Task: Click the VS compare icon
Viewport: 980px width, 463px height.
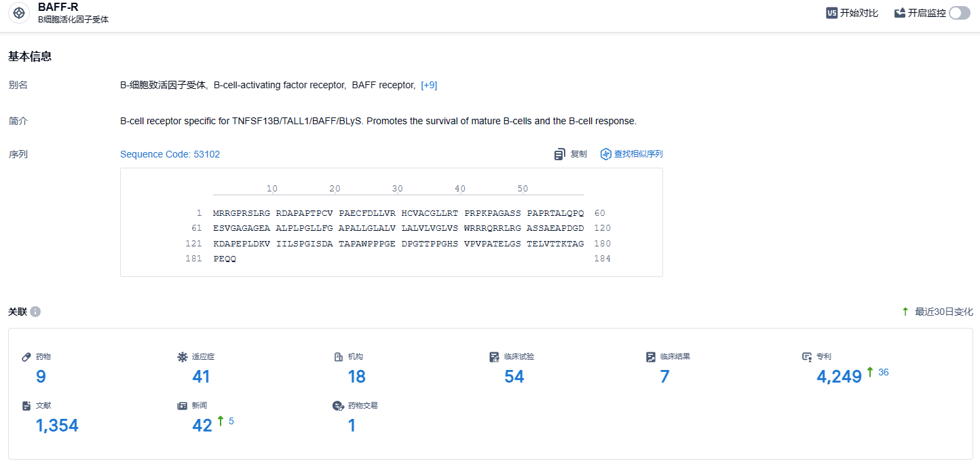Action: coord(831,13)
